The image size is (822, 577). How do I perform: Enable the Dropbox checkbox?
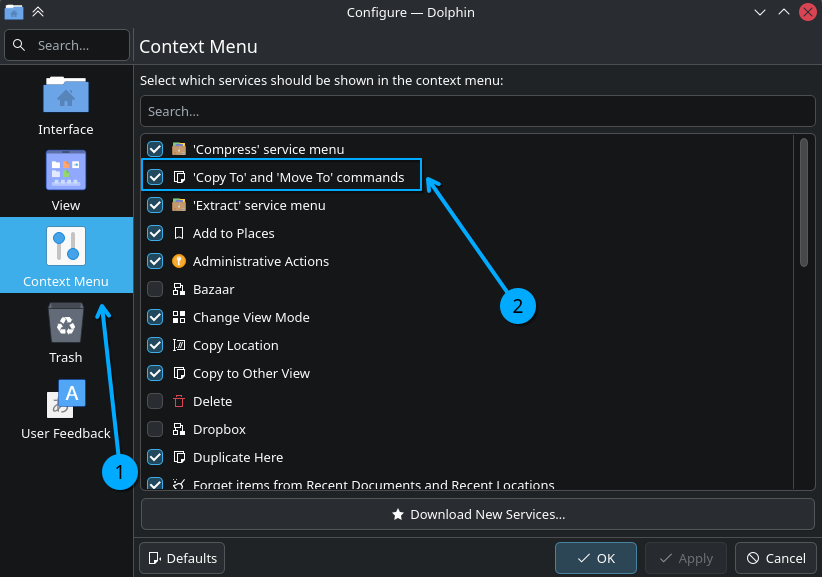click(x=155, y=429)
